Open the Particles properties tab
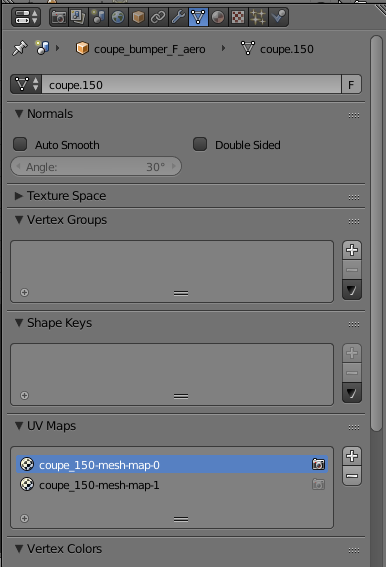 (258, 17)
